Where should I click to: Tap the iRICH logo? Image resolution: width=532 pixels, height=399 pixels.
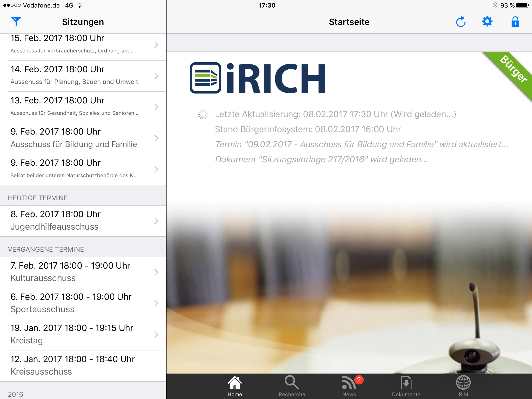[x=257, y=78]
